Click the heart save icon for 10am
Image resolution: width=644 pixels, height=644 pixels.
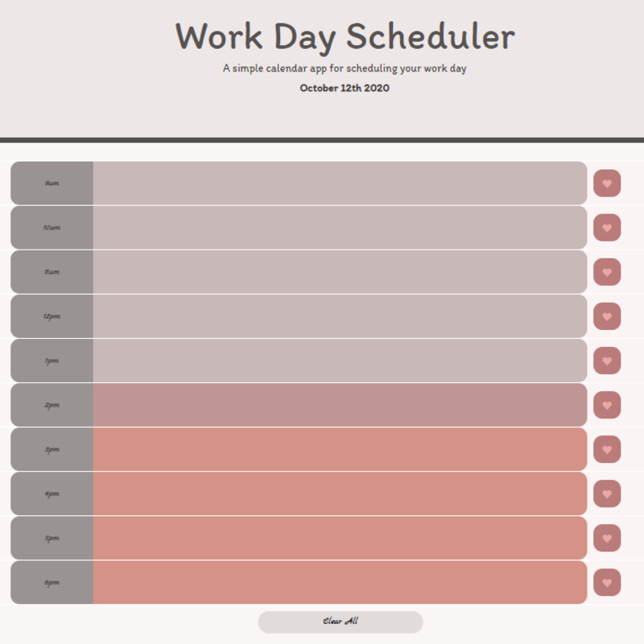coord(608,227)
